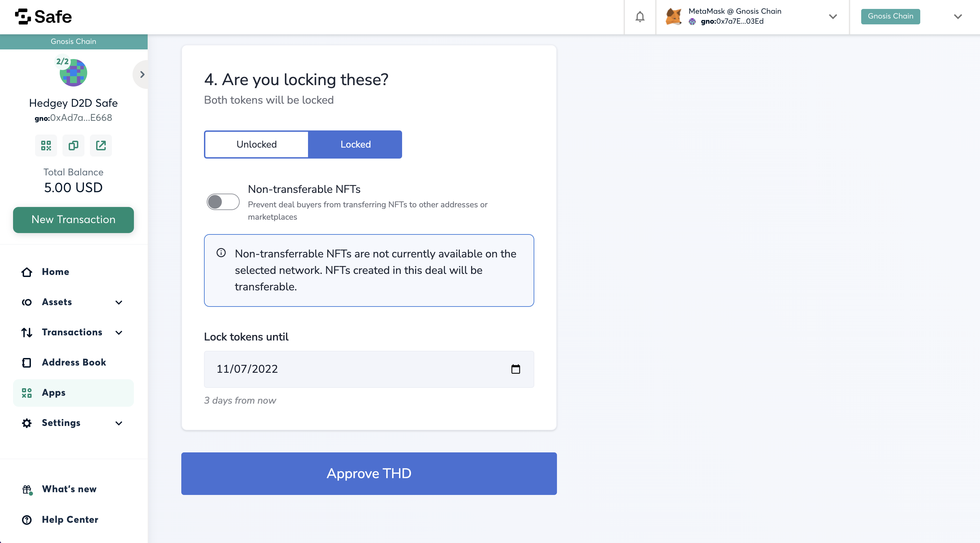Screen dimensions: 980x543
Task: Open MetaMask wallet account dropdown
Action: click(833, 16)
